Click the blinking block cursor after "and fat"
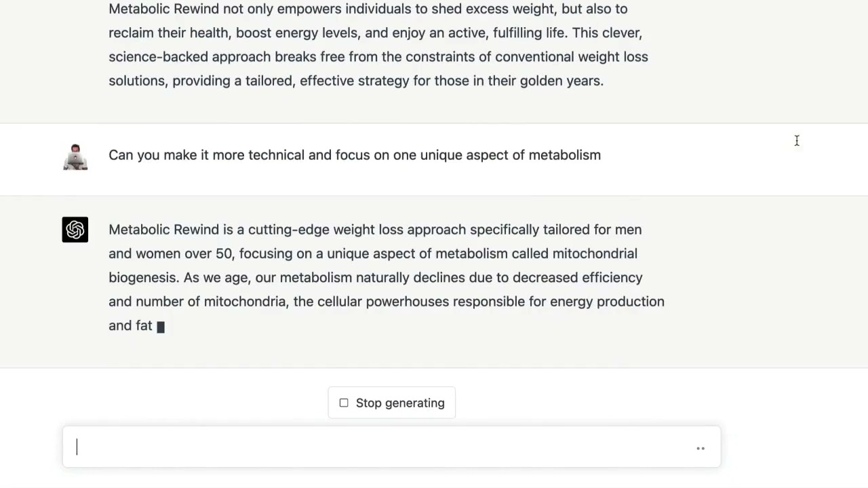The image size is (868, 488). point(161,327)
